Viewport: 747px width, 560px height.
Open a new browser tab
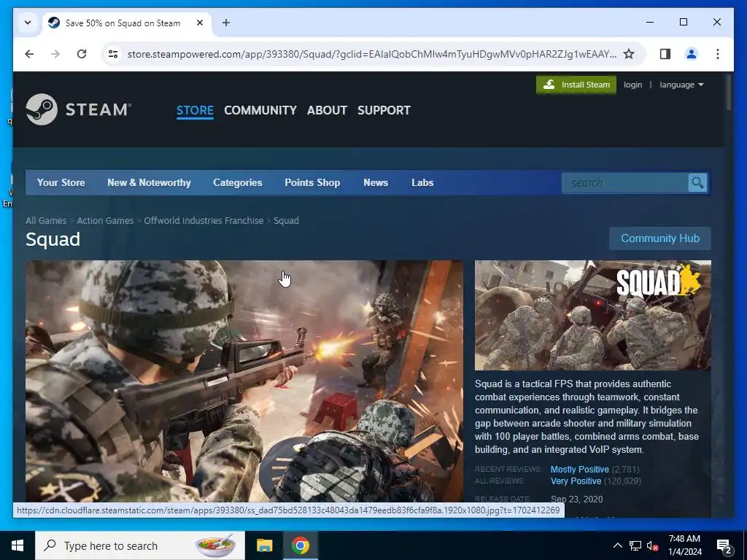226,23
